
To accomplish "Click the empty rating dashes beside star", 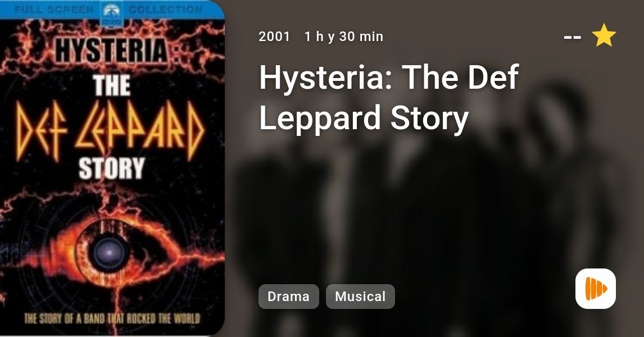I will coord(573,37).
